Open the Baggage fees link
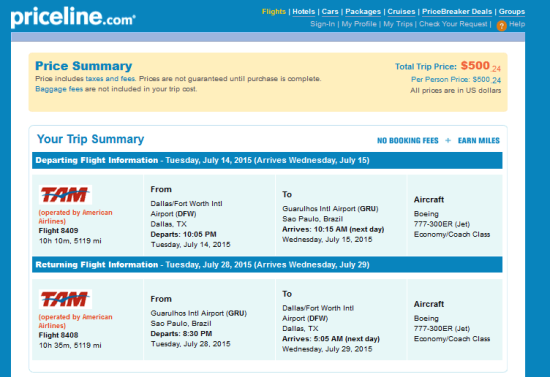 point(59,89)
